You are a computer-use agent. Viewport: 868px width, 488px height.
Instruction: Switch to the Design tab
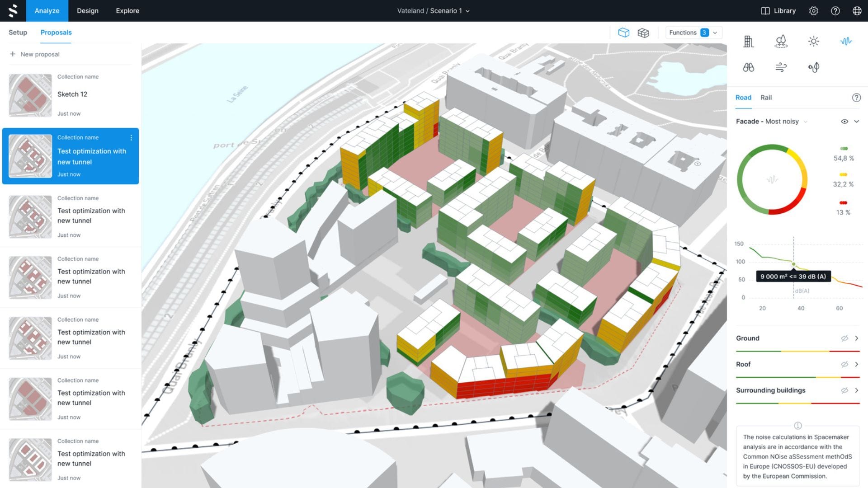pos(88,11)
